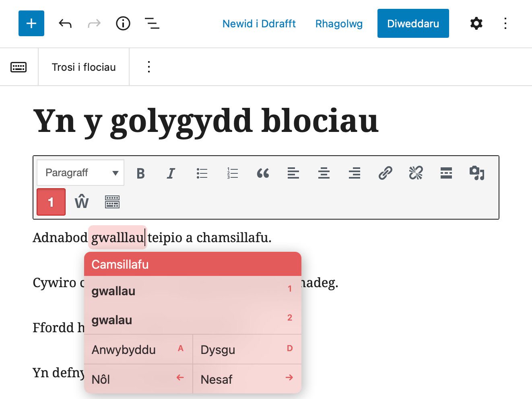Open the top-right more options menu

click(x=505, y=23)
